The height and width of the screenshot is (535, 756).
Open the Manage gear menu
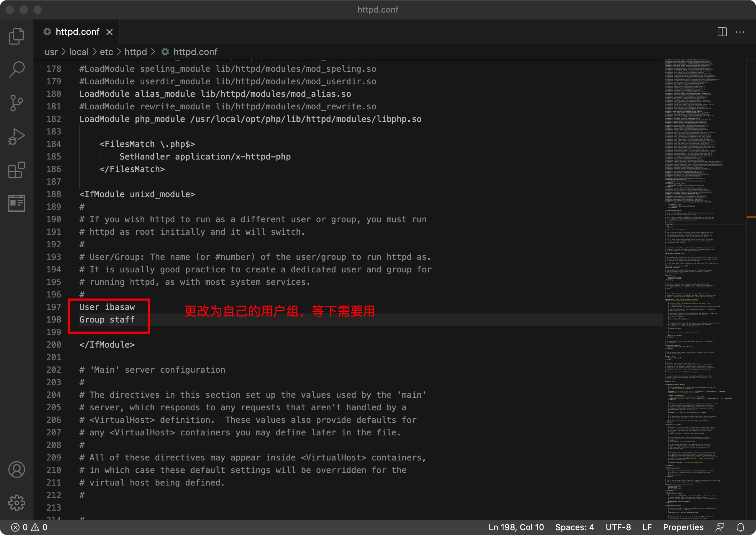(x=16, y=503)
